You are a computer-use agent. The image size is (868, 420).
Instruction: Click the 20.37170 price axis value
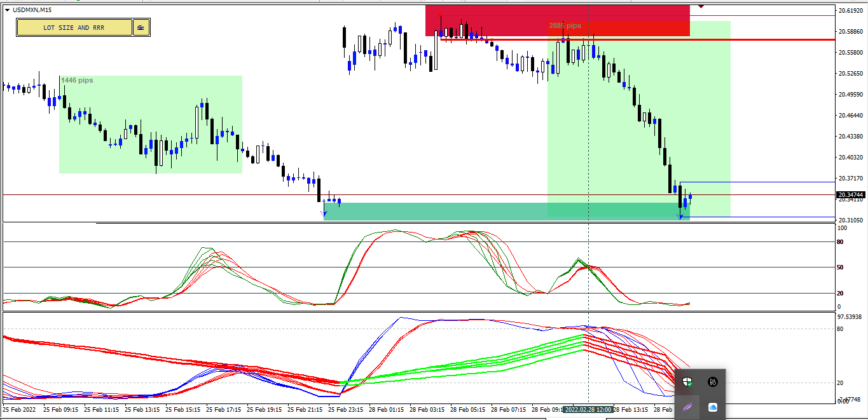(851, 179)
